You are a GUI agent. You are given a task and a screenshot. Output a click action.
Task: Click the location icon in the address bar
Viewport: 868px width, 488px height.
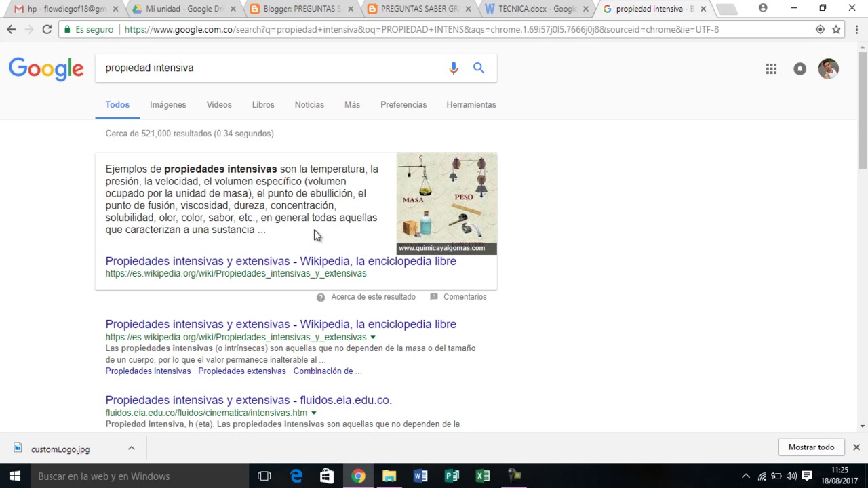pos(820,29)
